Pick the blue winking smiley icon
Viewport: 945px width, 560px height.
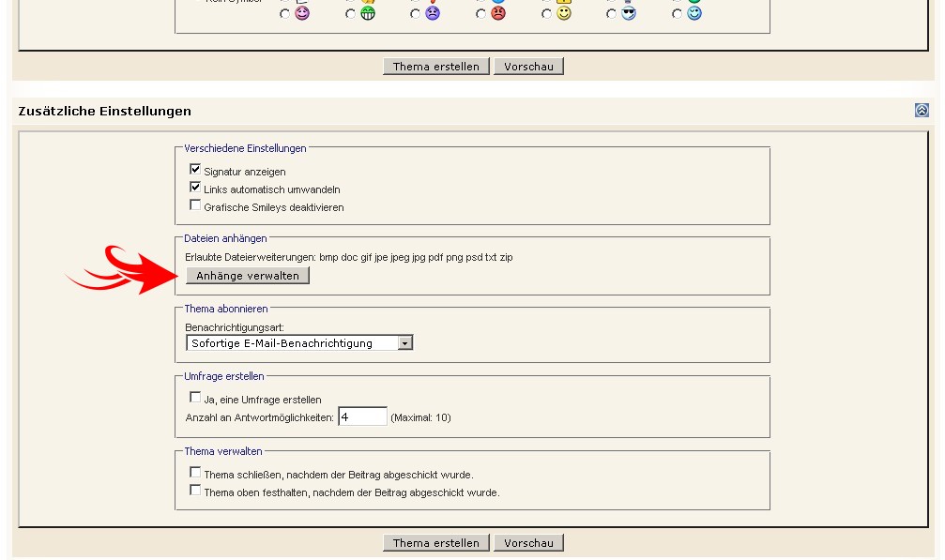(694, 14)
